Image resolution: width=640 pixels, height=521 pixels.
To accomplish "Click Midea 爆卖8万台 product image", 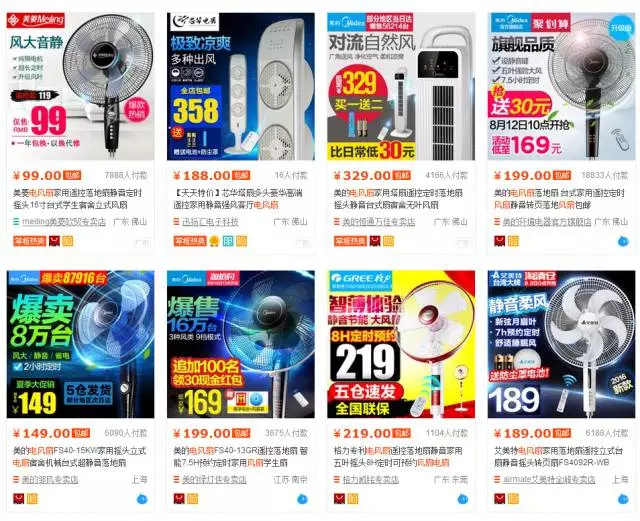I will pyautogui.click(x=80, y=344).
